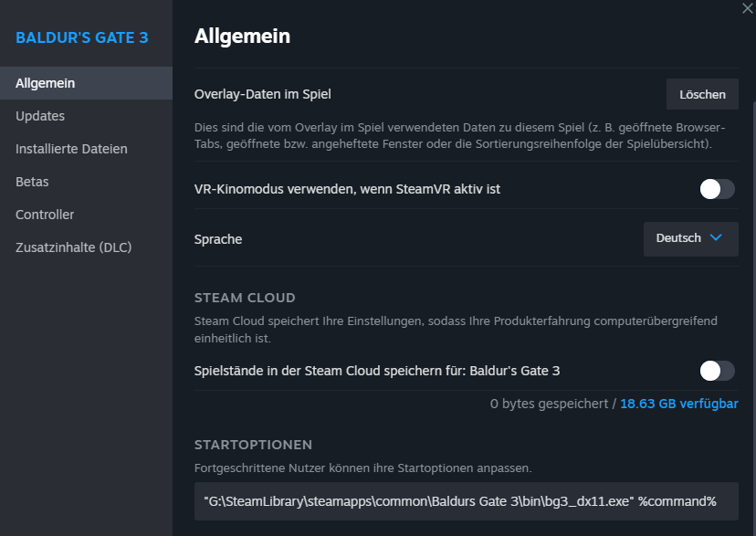Click the 18.63 GB verfügbar link

pos(679,404)
